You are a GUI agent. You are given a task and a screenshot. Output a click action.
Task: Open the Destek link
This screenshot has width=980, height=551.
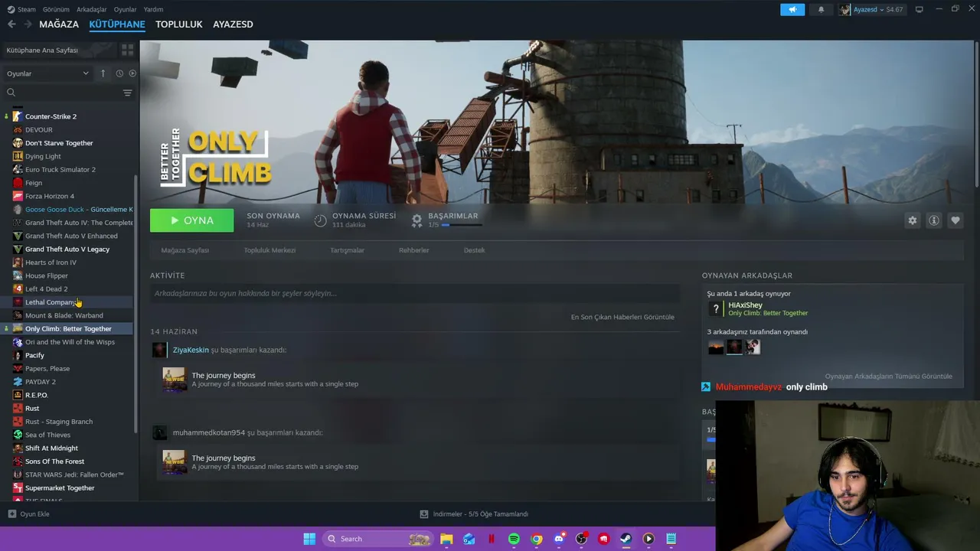coord(475,250)
